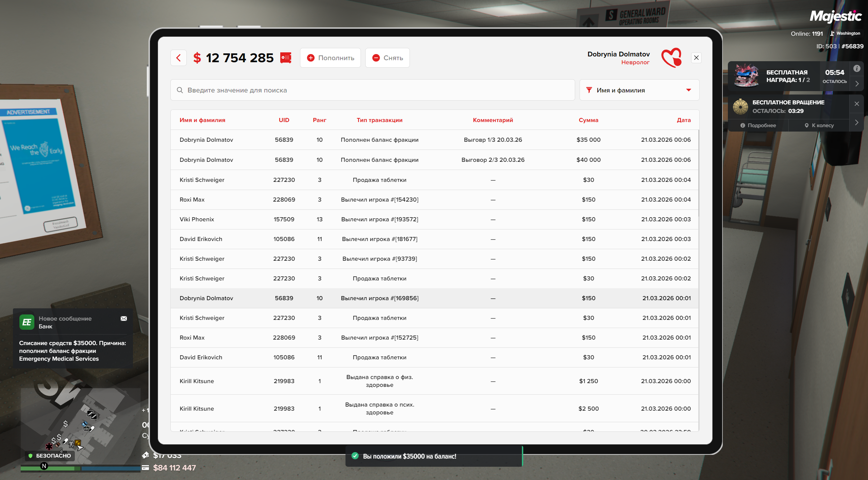Expand the free spin panel chevron
The width and height of the screenshot is (868, 480).
(857, 122)
